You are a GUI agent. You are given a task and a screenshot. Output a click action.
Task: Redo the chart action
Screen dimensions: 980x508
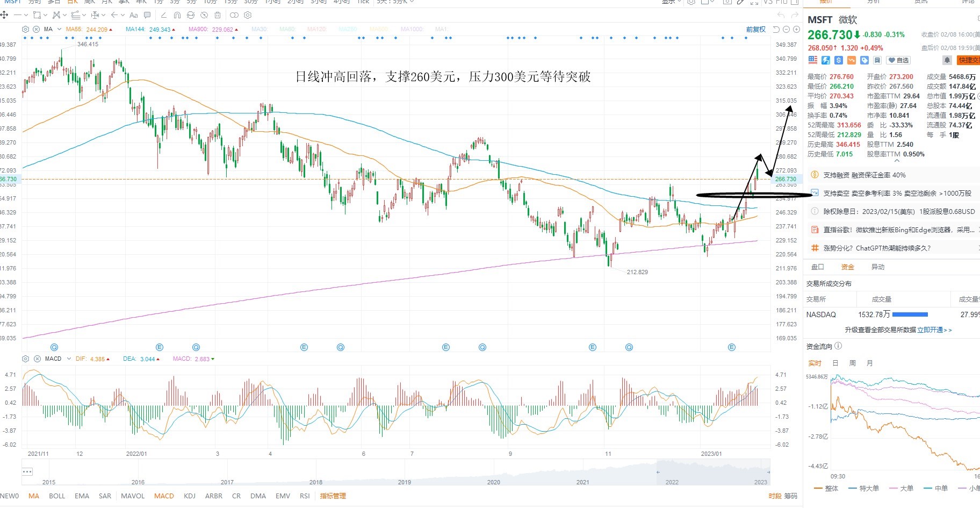tap(795, 15)
